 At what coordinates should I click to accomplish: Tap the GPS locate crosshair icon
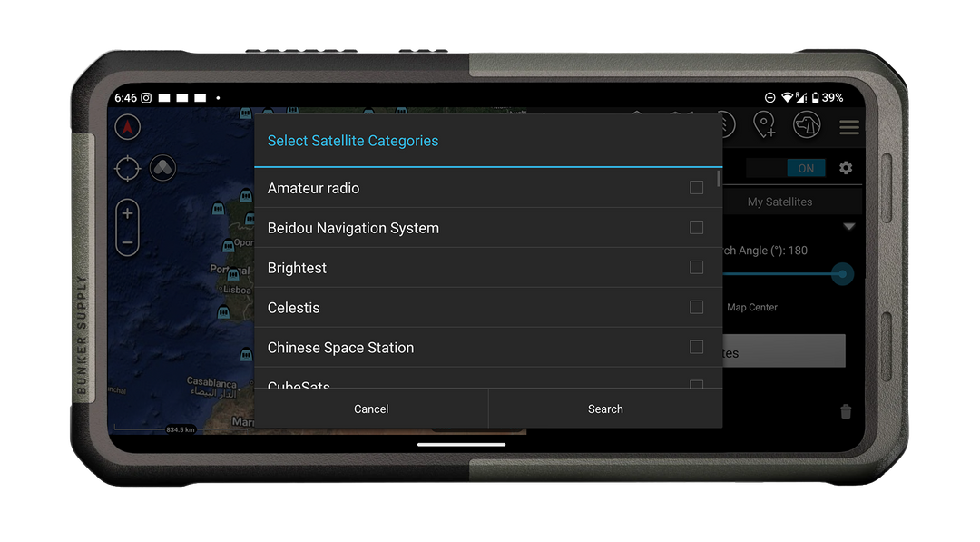[127, 169]
